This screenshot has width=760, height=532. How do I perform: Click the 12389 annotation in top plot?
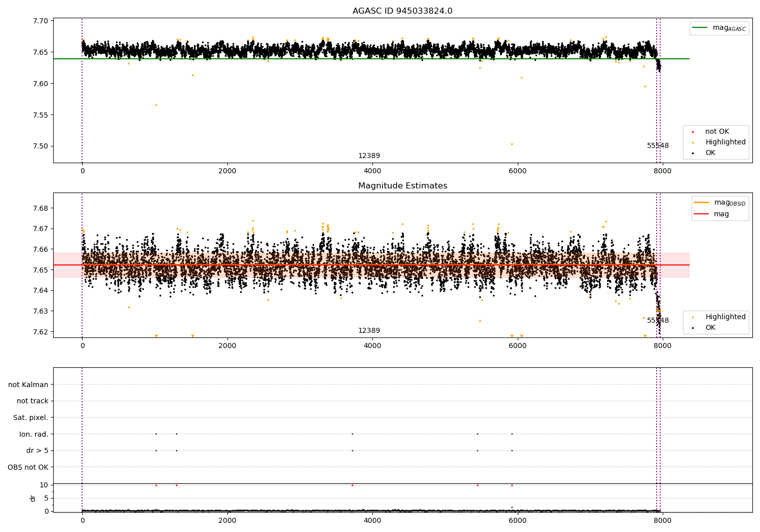pos(369,156)
